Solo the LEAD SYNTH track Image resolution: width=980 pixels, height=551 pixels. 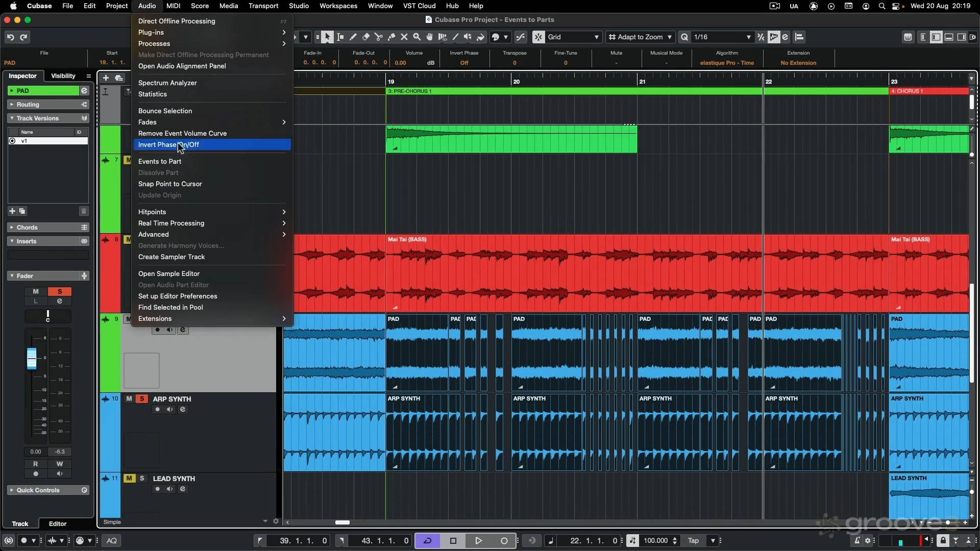142,478
